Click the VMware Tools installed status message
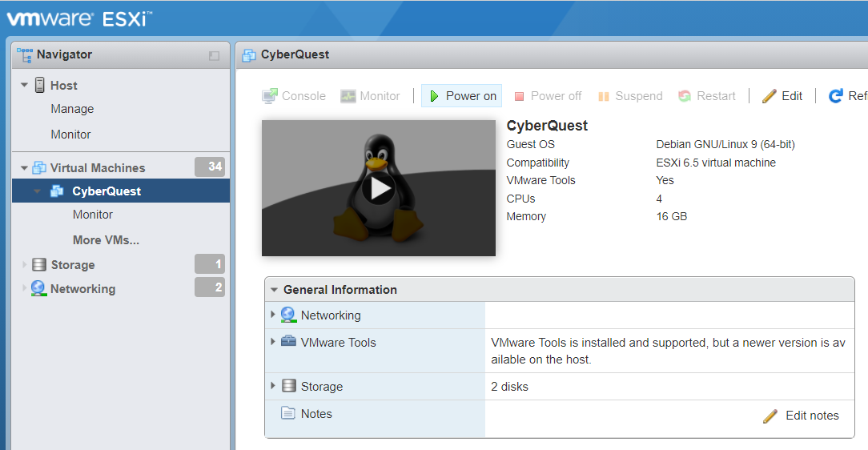Image resolution: width=868 pixels, height=450 pixels. 668,351
